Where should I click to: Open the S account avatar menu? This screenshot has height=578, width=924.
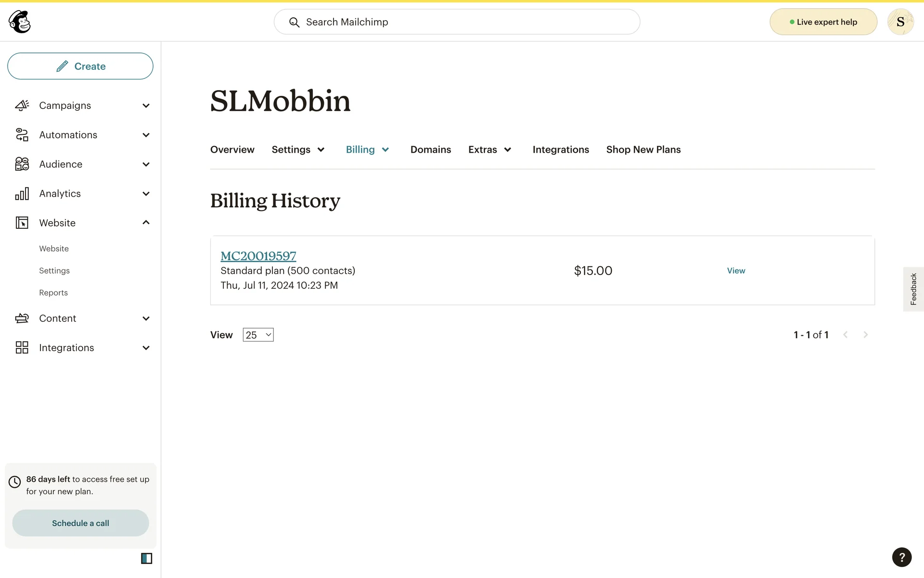point(900,22)
